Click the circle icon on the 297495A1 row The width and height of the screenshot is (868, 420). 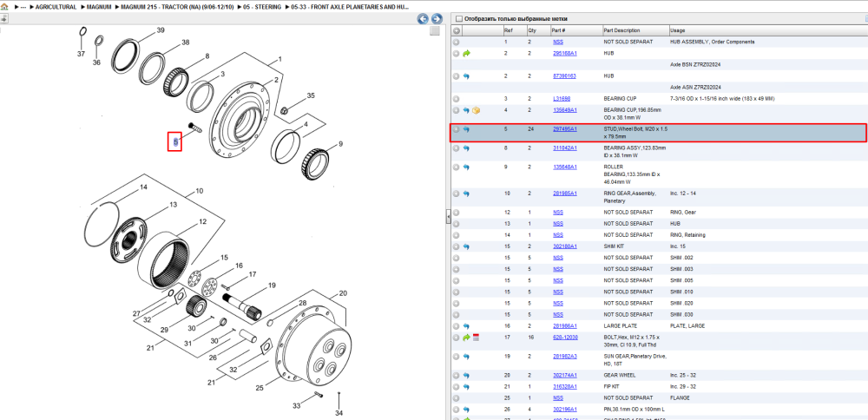pos(457,129)
